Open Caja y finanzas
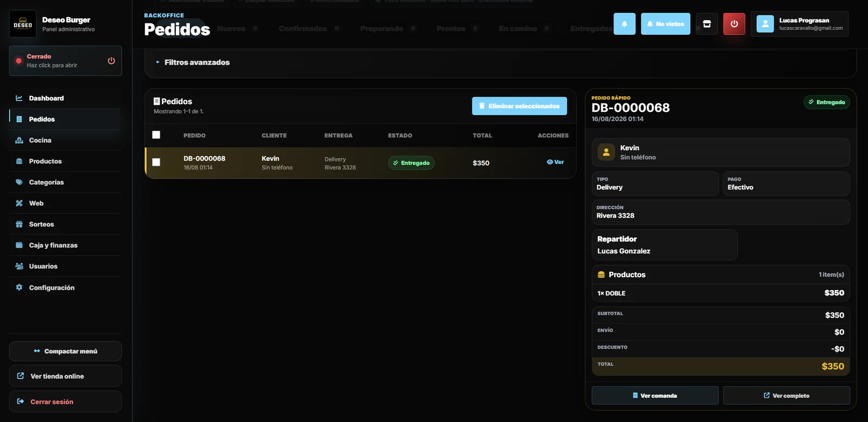Viewport: 868px width, 422px height. point(65,245)
